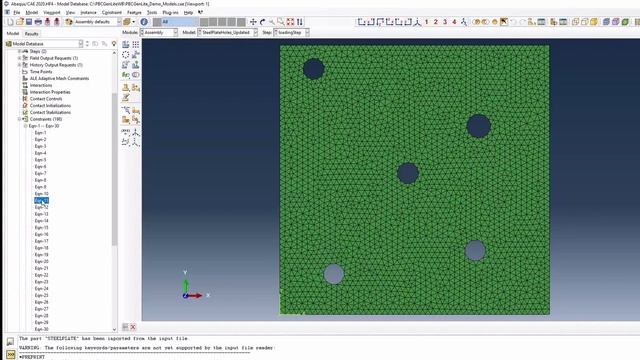Switch to the Results tab
Viewport: 640px width, 360px height.
point(31,33)
